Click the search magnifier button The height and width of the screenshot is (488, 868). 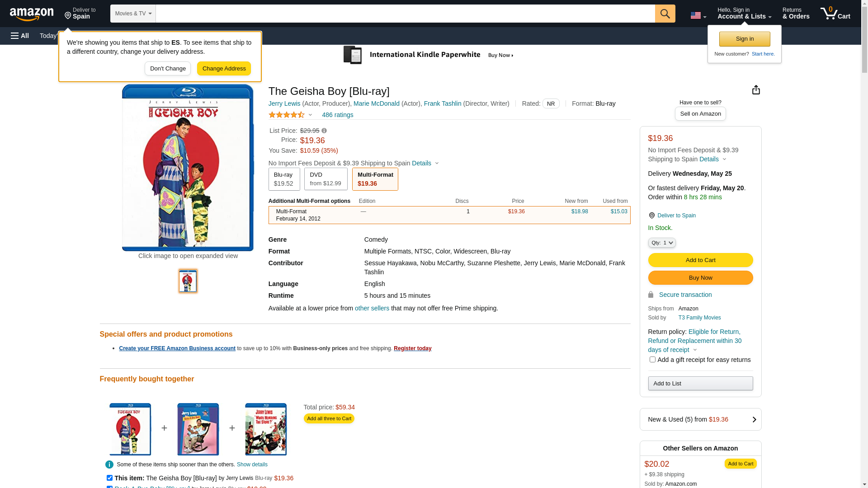pos(665,14)
